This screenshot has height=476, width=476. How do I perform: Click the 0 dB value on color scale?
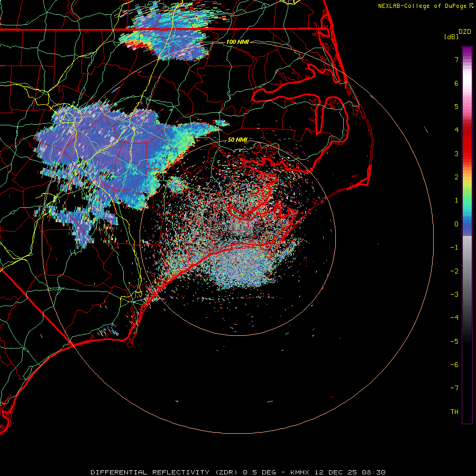click(456, 224)
